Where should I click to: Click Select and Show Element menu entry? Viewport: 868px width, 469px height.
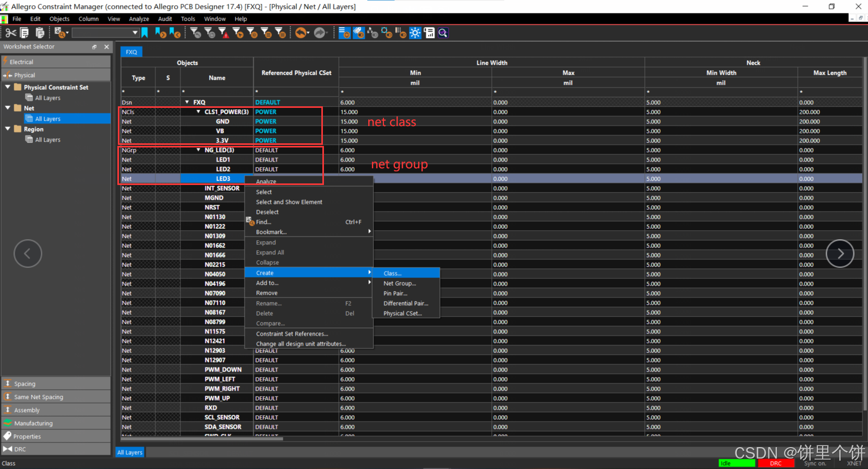(309, 202)
